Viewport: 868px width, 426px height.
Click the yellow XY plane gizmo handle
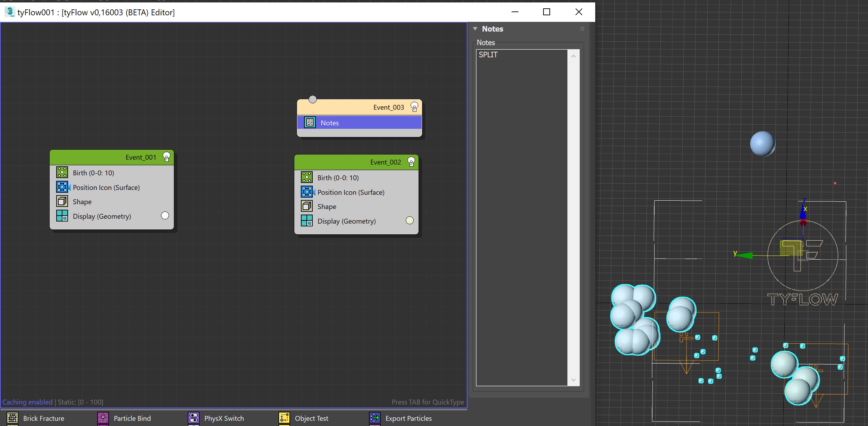pyautogui.click(x=791, y=248)
